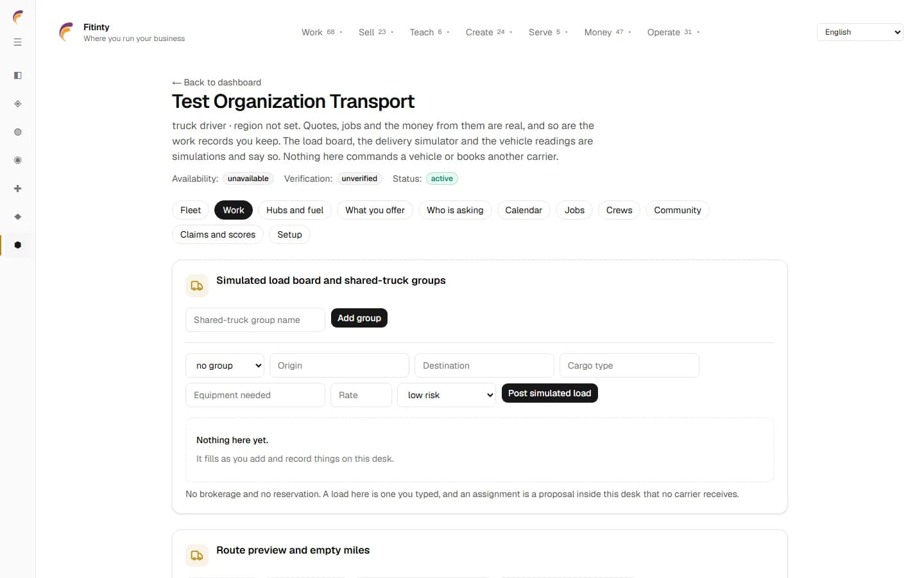Click the half-filled square panel sidebar icon

pos(18,76)
